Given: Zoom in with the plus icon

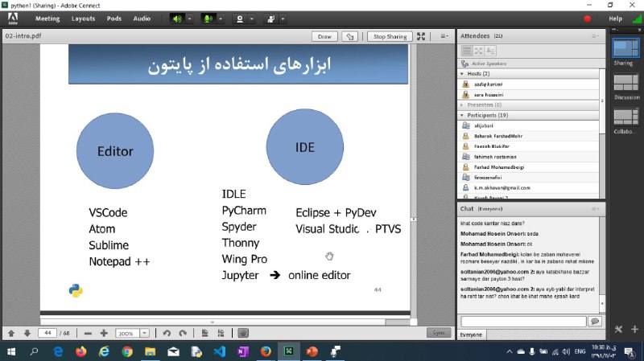Looking at the screenshot, I should coord(104,333).
